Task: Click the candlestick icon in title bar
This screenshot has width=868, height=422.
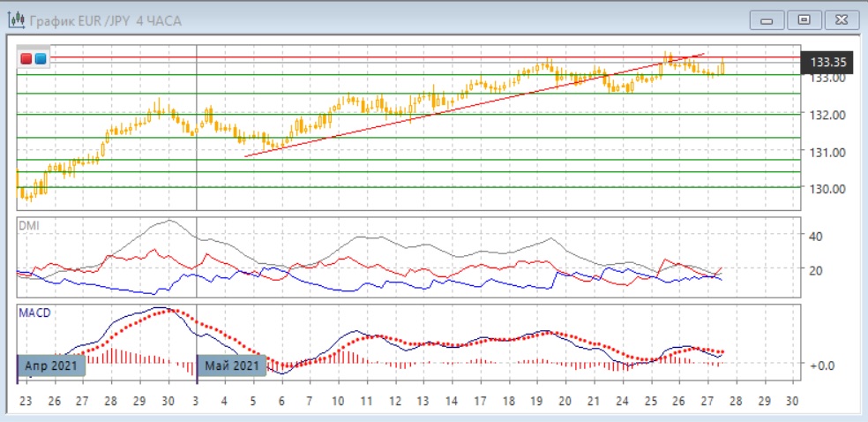Action: (x=15, y=20)
